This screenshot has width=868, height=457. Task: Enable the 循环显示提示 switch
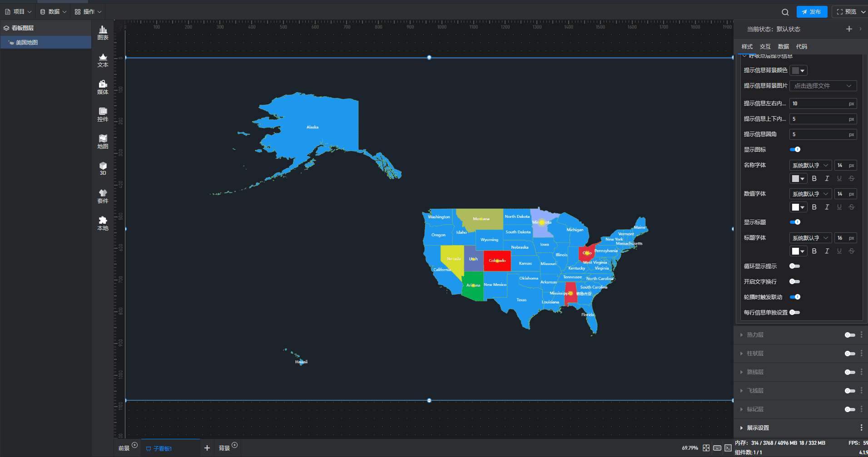click(x=794, y=266)
